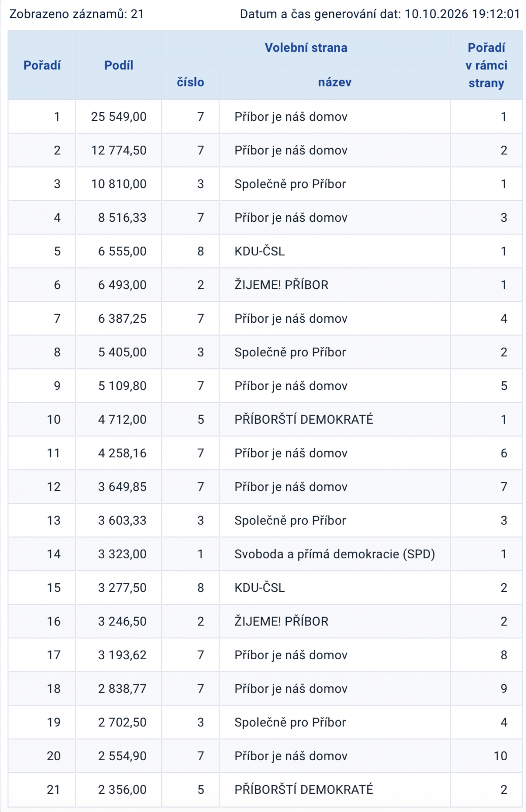Click the číslo sub-column header
This screenshot has height=812, width=526.
[x=190, y=82]
